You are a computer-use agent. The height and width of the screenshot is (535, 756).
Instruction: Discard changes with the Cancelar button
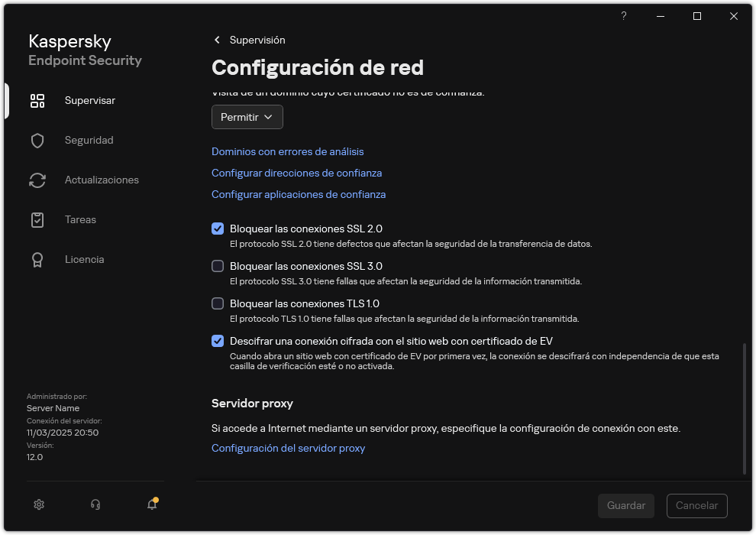(696, 505)
